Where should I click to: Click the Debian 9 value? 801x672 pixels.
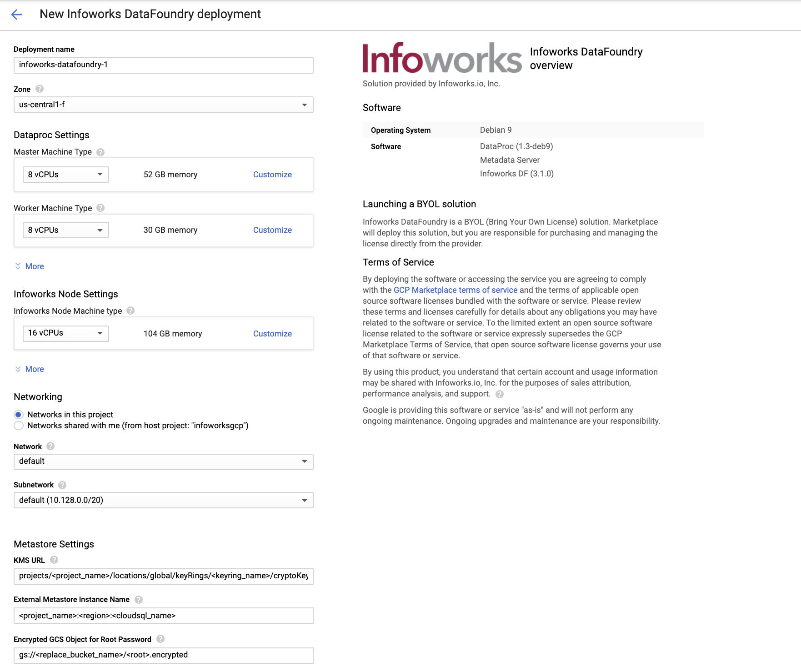click(x=496, y=130)
